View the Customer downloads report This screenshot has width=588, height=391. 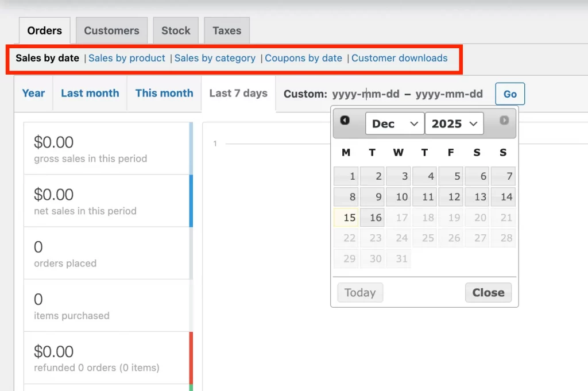pyautogui.click(x=400, y=58)
